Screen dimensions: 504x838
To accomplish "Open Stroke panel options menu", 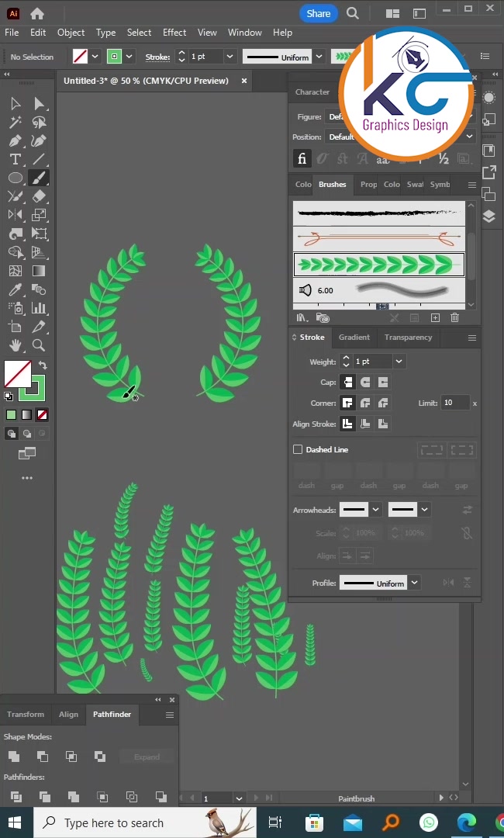I will pos(472,338).
